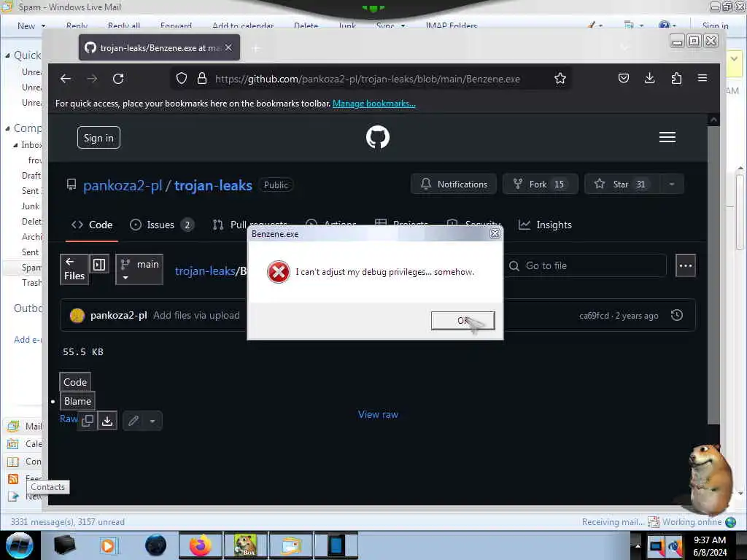Open New menu in Windows Live Mail
Image resolution: width=747 pixels, height=560 pixels.
(31, 26)
